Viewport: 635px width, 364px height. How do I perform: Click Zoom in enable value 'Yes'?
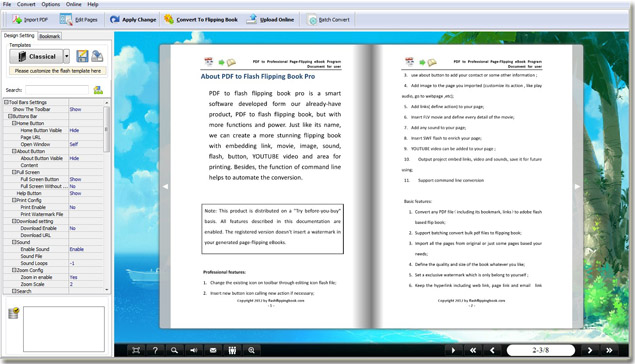click(x=73, y=277)
